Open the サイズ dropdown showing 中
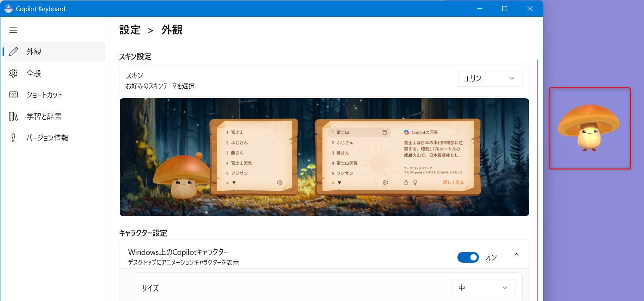 coord(483,288)
